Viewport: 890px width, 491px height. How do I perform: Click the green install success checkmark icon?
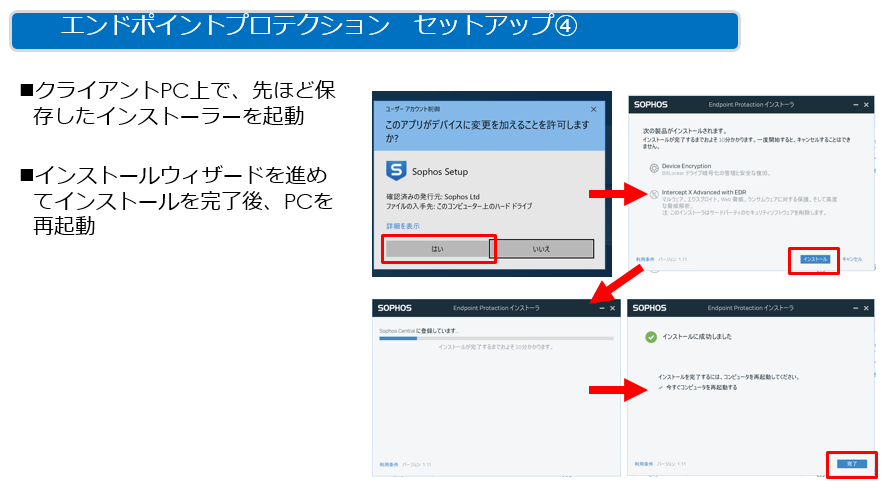651,337
